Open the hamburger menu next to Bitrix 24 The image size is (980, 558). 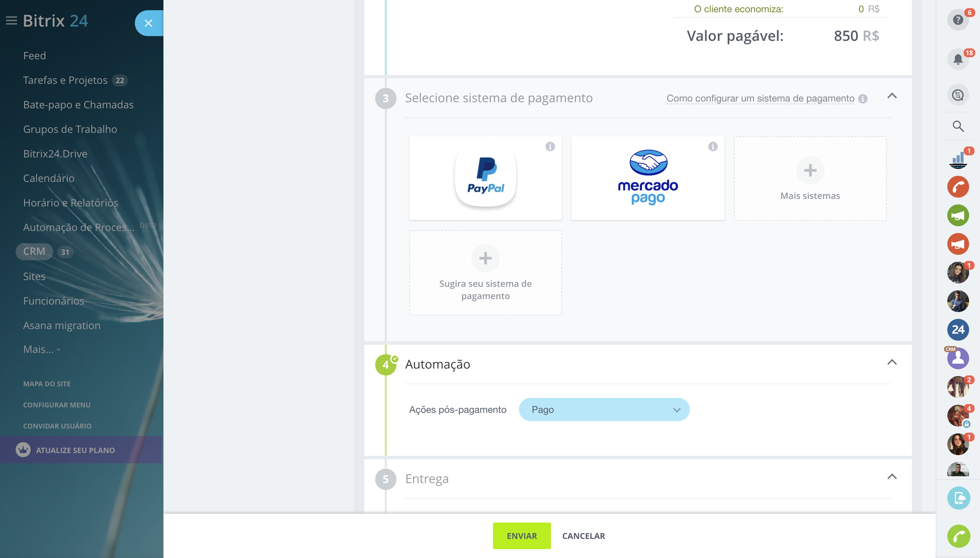[12, 21]
